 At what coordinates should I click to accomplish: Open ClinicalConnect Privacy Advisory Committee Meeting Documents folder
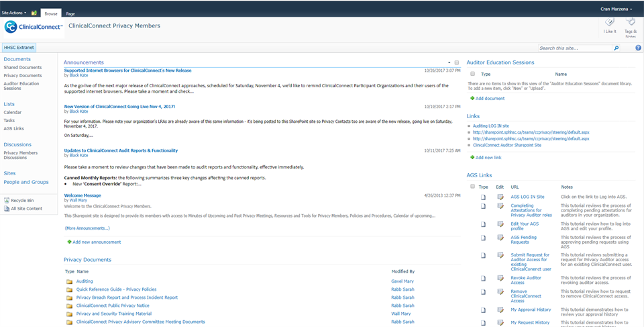point(140,322)
